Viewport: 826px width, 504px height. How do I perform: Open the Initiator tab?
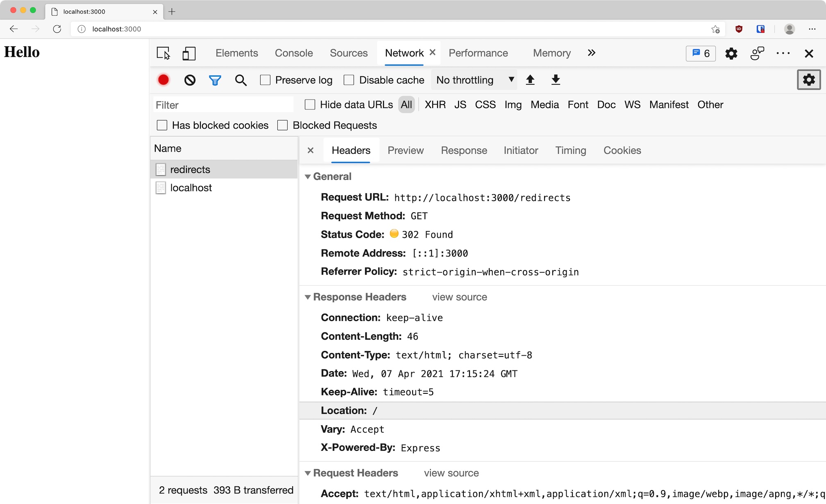(521, 150)
